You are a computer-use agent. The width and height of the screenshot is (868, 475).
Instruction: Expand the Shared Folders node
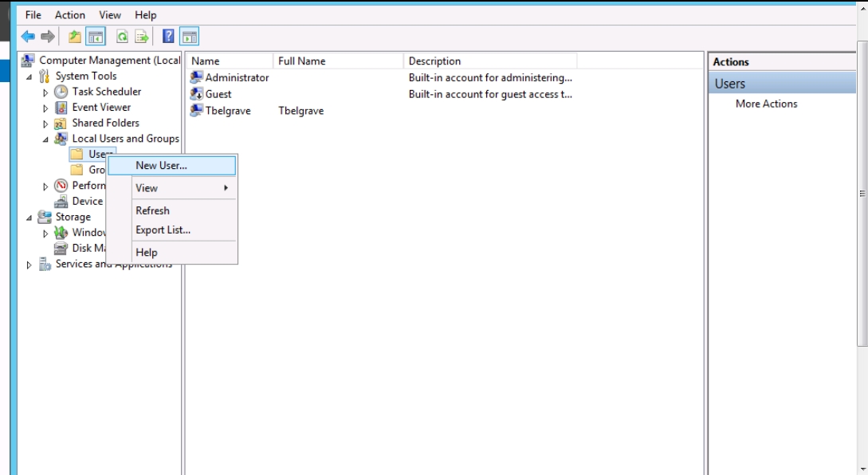[45, 124]
